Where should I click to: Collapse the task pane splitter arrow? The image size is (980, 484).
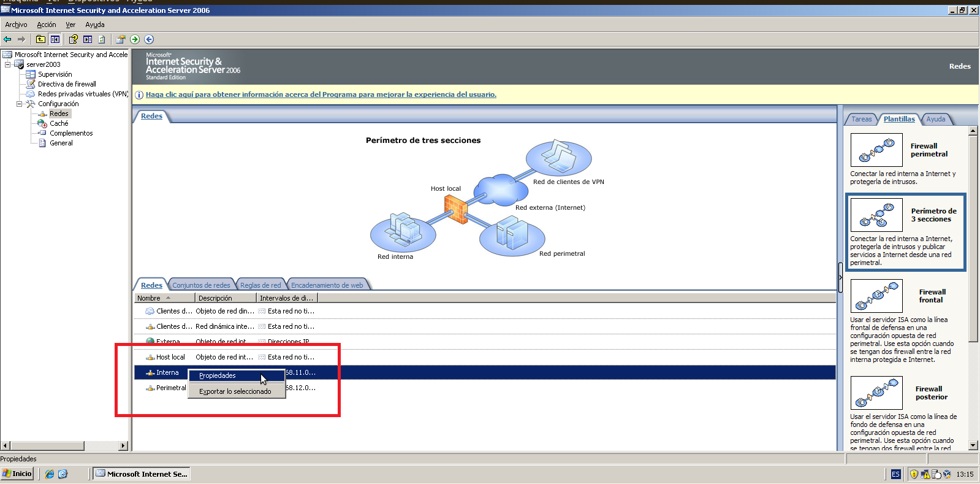coord(840,278)
